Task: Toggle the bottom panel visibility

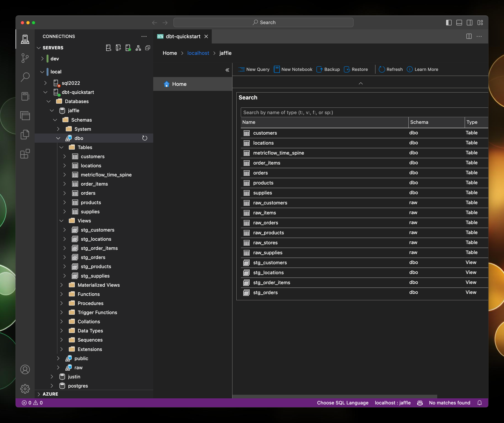Action: (x=459, y=22)
